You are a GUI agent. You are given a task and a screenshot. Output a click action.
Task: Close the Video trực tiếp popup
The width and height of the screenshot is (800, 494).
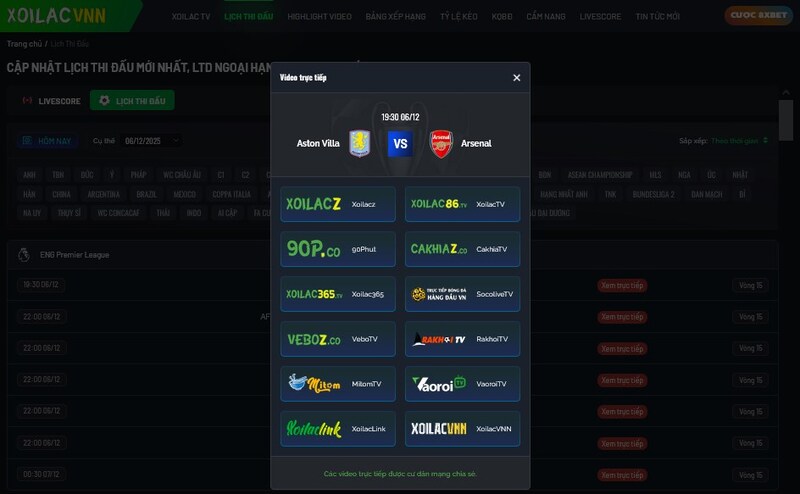pos(516,78)
